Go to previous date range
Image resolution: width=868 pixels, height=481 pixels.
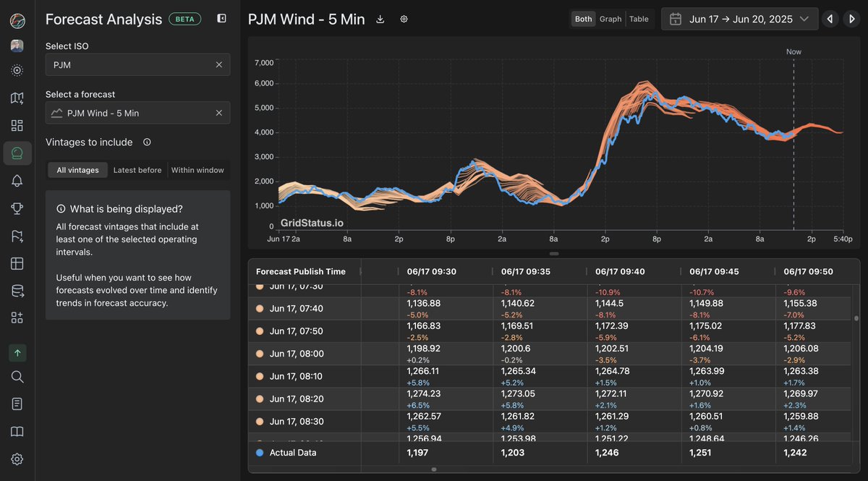click(x=830, y=19)
